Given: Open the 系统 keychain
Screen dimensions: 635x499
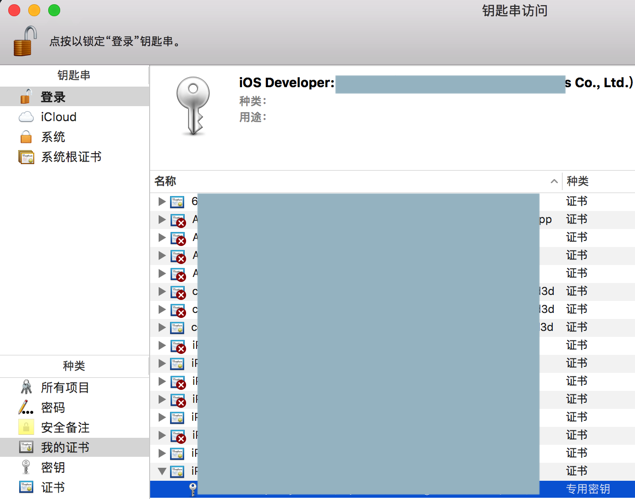Looking at the screenshot, I should pyautogui.click(x=75, y=137).
